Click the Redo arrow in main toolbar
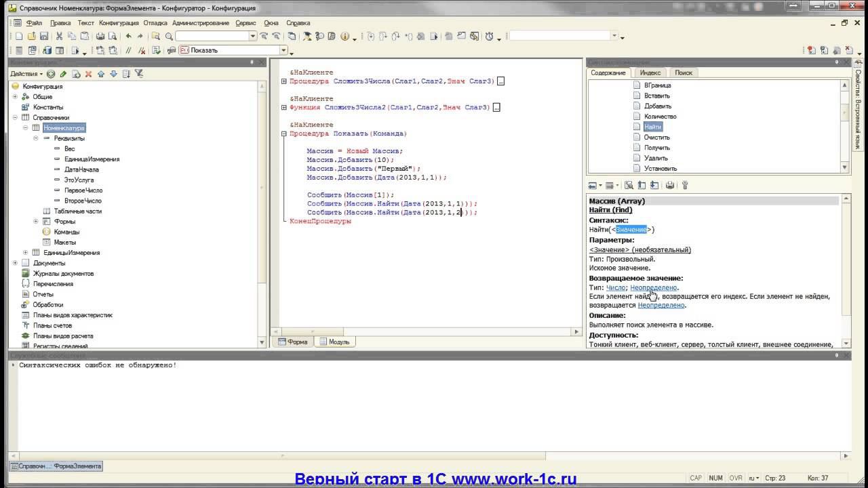 [x=140, y=37]
